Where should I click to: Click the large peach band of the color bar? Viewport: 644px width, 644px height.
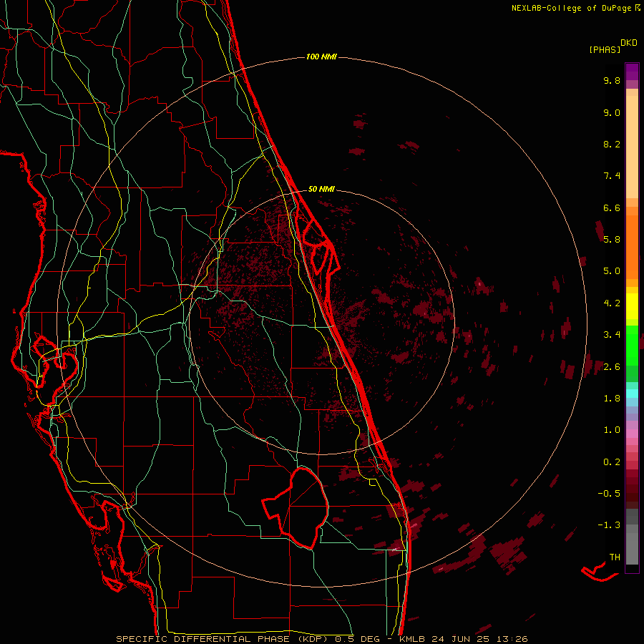632,147
